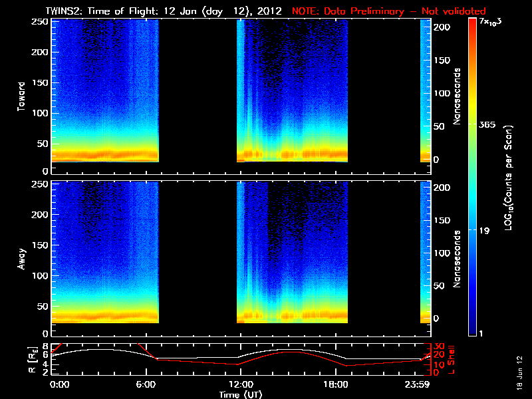This screenshot has height=399, width=532.
Task: Click the 200 tick label on the Away left axis
Action: (40, 215)
